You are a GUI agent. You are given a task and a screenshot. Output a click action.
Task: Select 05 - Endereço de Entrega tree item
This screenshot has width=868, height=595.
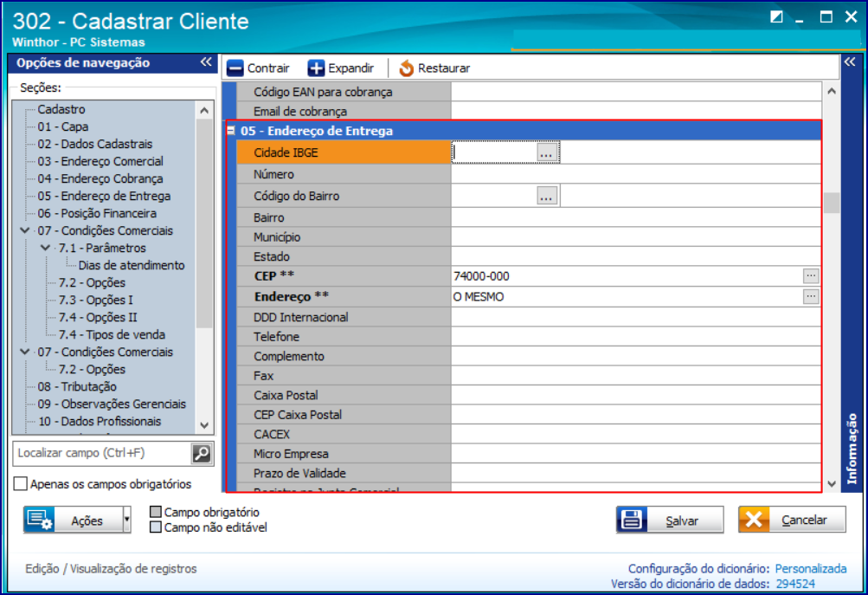104,196
